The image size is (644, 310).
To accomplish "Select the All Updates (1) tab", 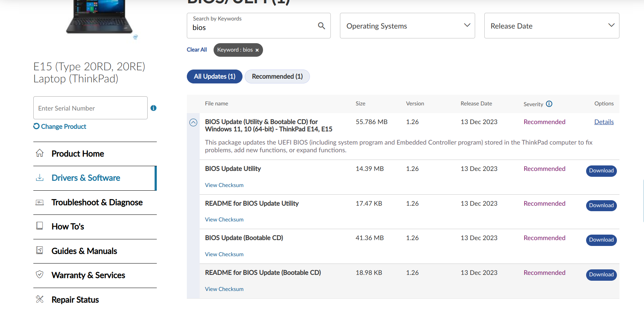I will tap(215, 76).
